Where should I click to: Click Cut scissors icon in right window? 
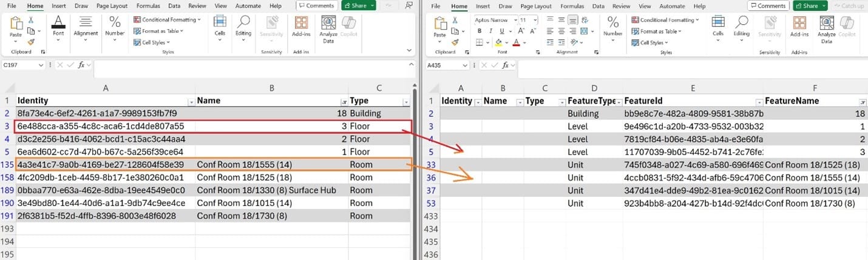(455, 19)
